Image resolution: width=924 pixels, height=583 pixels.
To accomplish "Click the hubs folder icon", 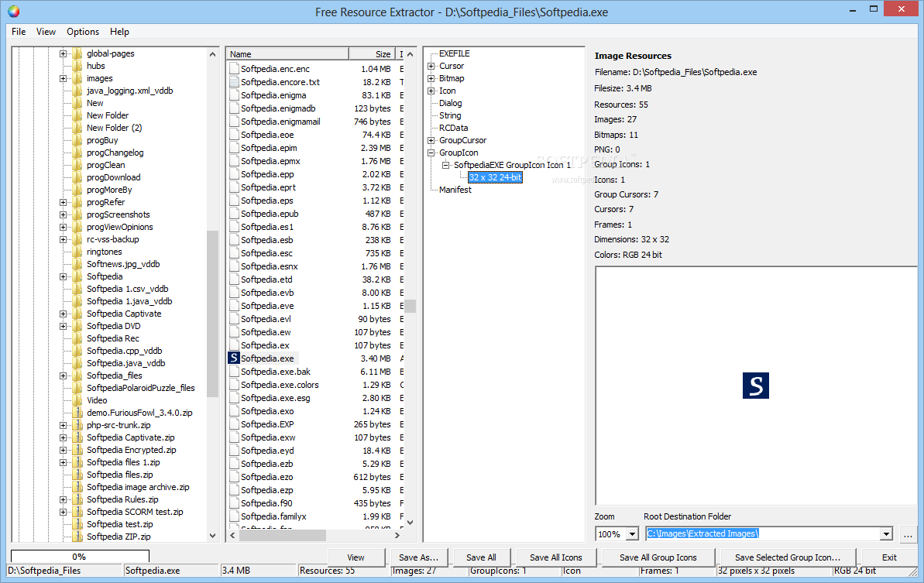I will pyautogui.click(x=77, y=66).
